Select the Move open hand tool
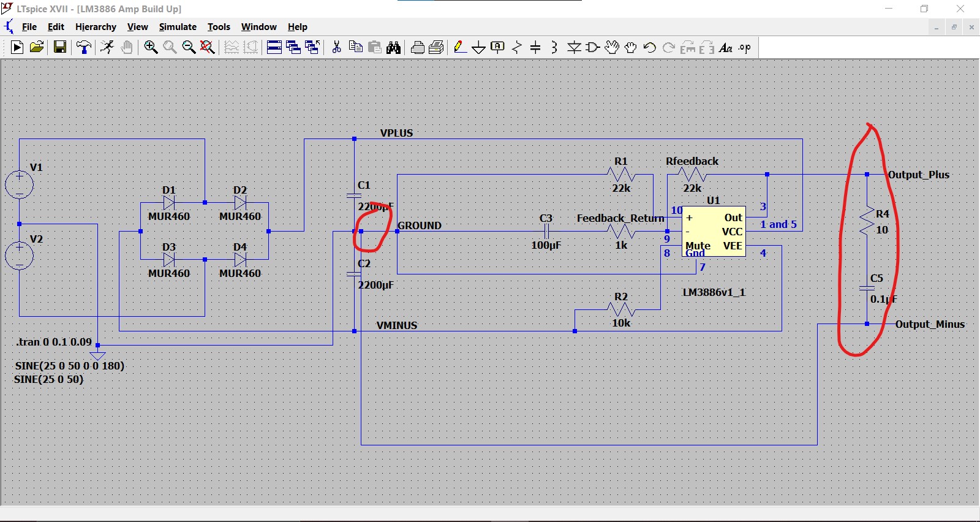The width and height of the screenshot is (980, 522). [612, 47]
